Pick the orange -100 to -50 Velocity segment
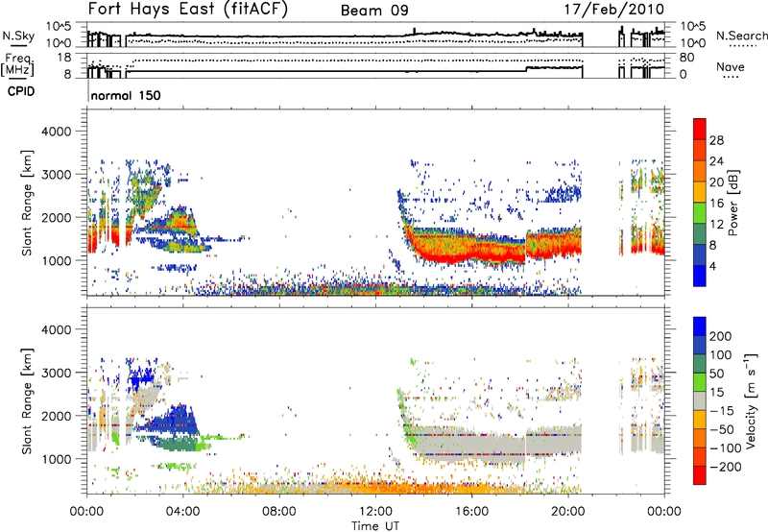 [x=700, y=438]
